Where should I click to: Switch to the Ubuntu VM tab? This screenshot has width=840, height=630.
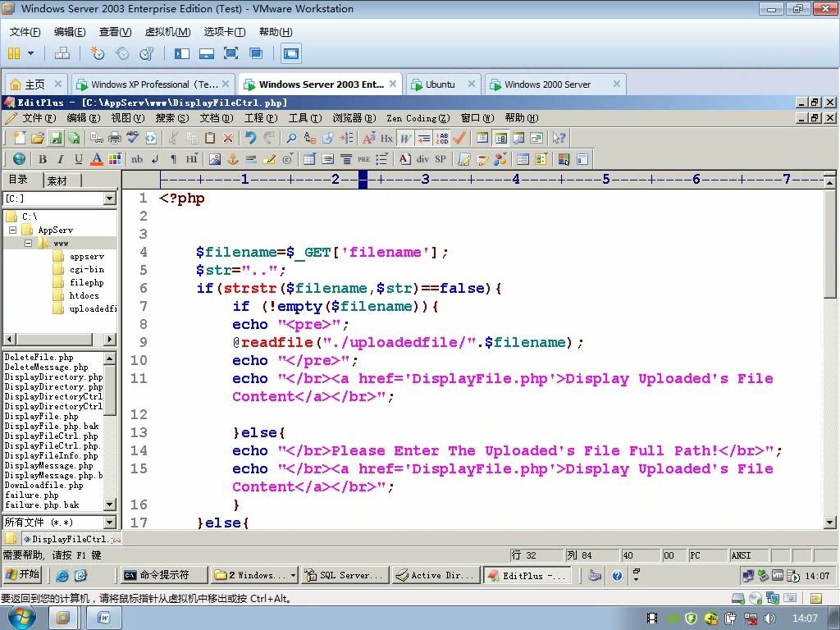443,84
